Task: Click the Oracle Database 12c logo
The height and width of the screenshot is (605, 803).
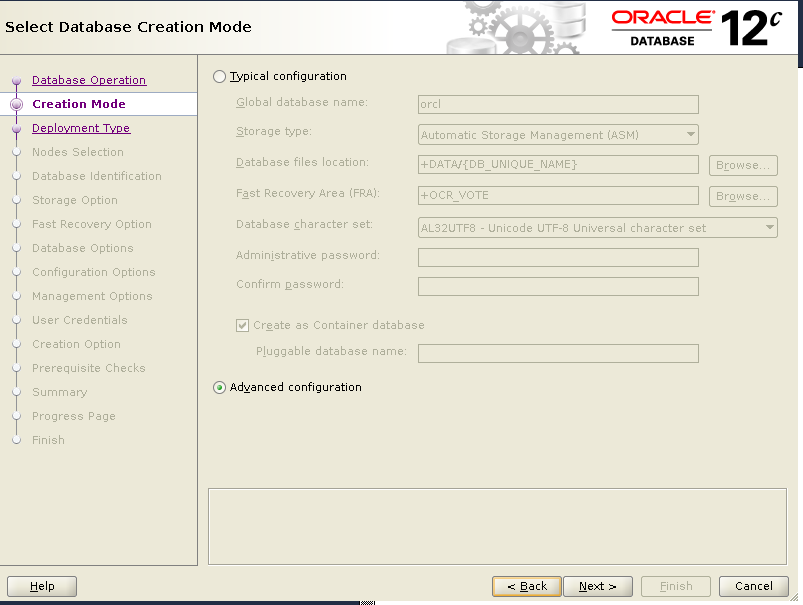Action: point(695,27)
